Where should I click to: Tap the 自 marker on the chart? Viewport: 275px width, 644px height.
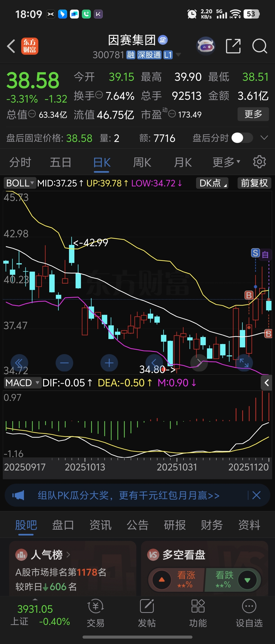265,255
